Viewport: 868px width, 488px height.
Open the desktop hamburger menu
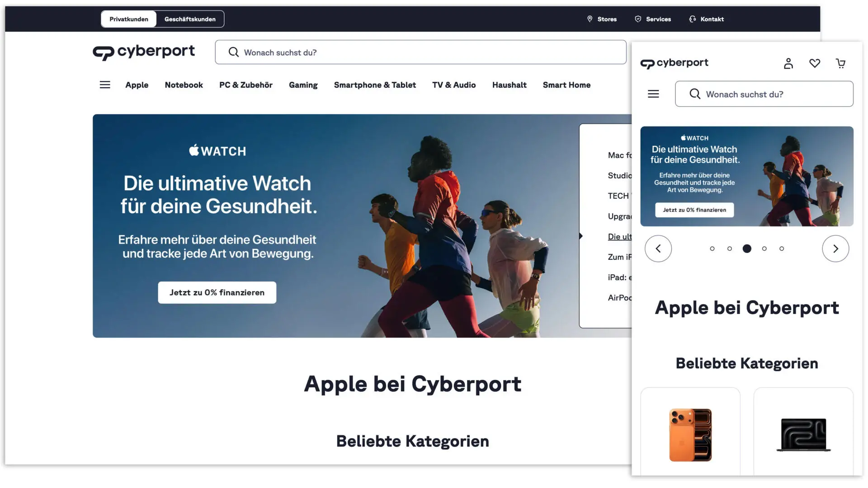click(x=105, y=85)
